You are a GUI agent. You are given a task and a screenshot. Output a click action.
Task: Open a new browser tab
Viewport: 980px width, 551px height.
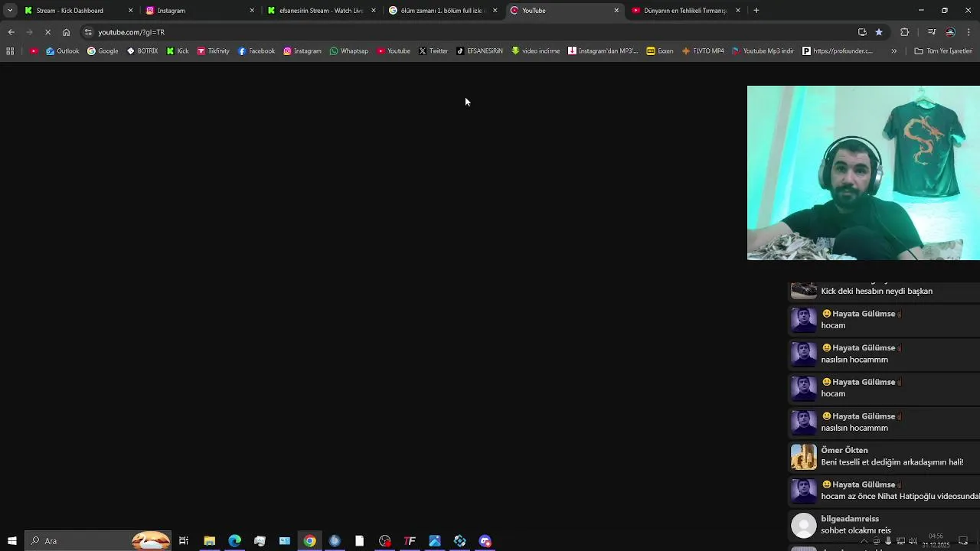click(756, 11)
